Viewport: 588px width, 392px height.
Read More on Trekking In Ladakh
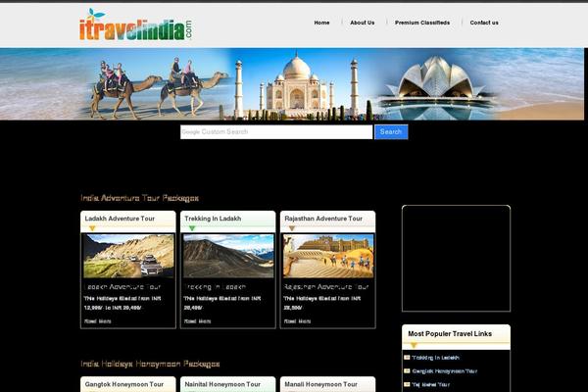[x=197, y=321]
